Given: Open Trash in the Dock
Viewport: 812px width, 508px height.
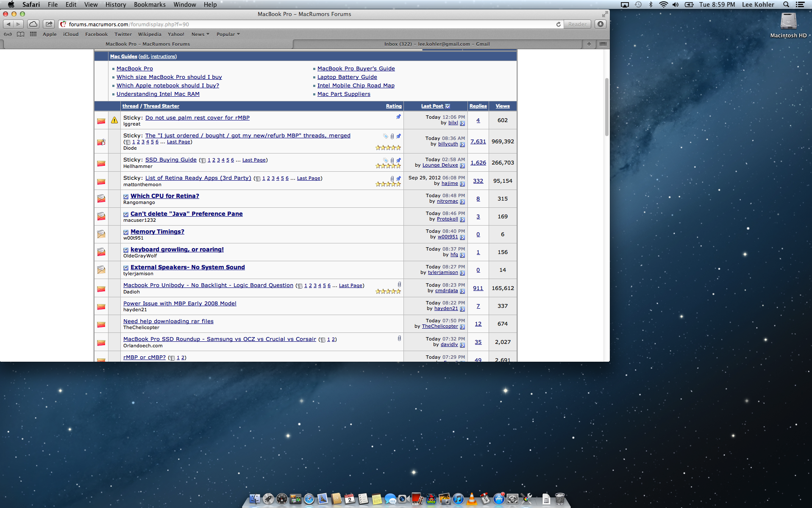Looking at the screenshot, I should coord(560,499).
